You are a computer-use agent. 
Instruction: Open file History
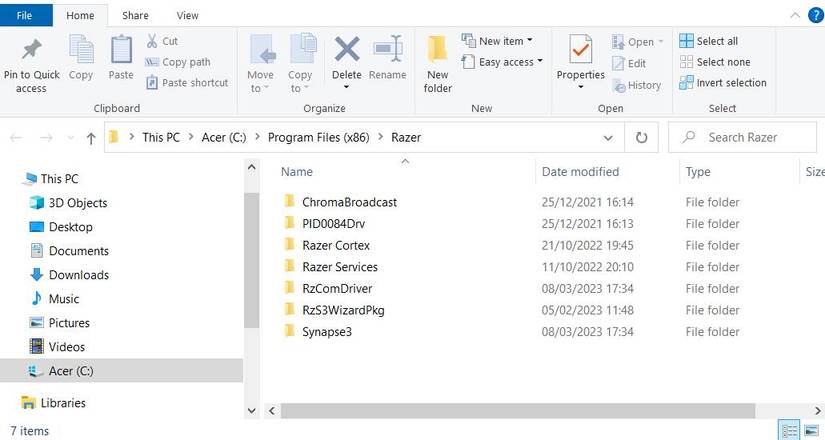point(636,85)
